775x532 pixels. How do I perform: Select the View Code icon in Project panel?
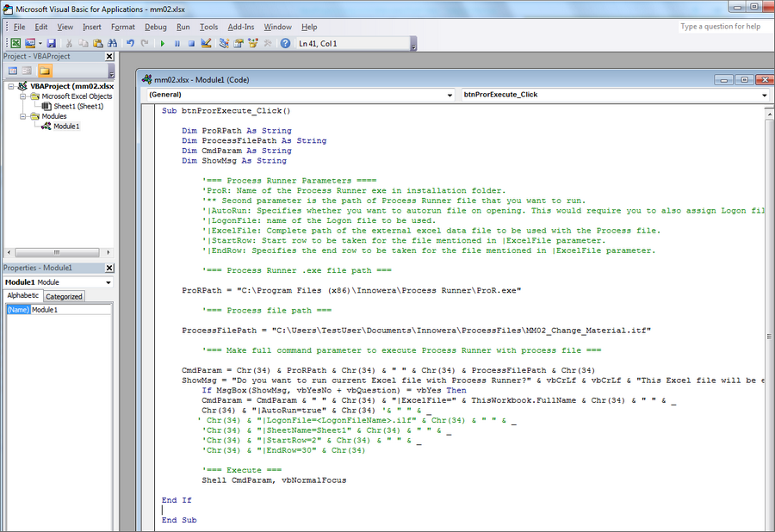click(x=13, y=70)
